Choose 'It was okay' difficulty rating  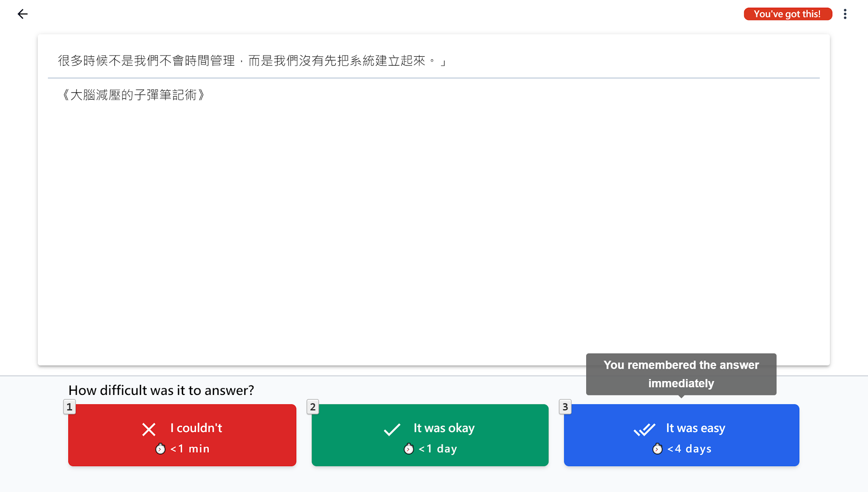point(430,435)
